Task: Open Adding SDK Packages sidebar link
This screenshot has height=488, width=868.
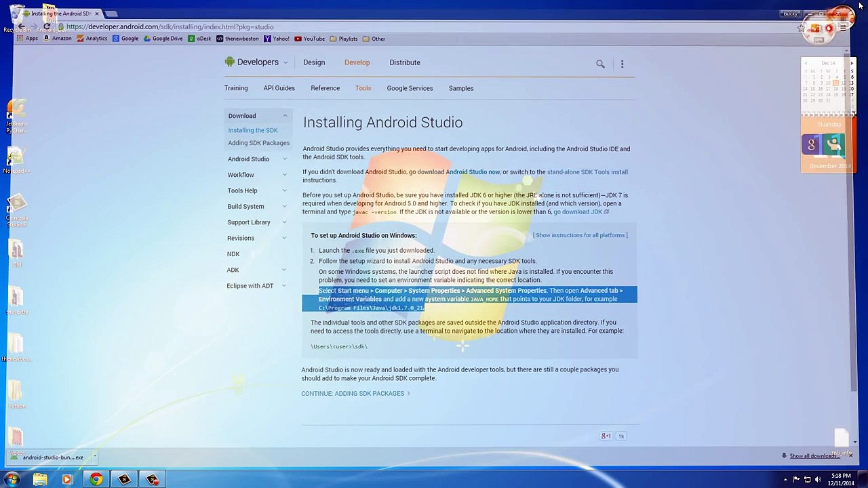Action: point(258,143)
